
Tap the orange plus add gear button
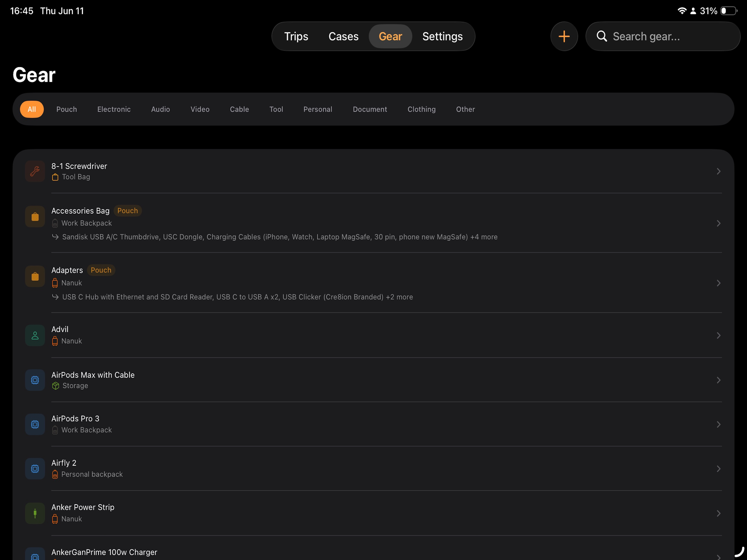[564, 36]
